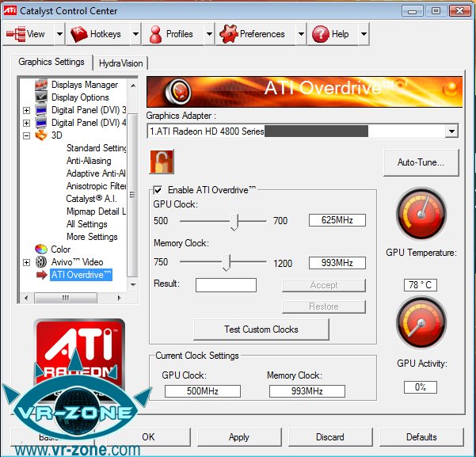The width and height of the screenshot is (476, 457).
Task: Click tree horizontal scrollbar right arrow
Action: coord(120,298)
